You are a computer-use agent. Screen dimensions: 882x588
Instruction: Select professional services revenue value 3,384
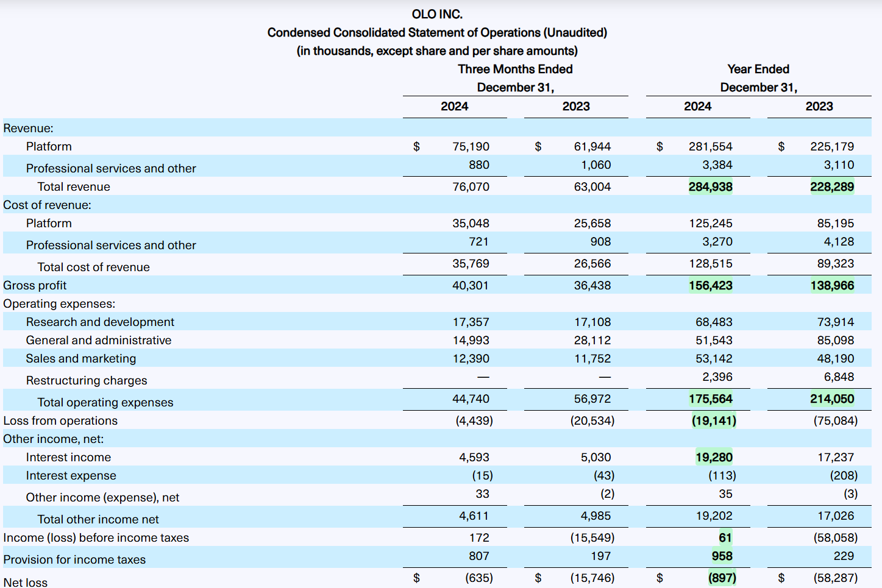[717, 165]
